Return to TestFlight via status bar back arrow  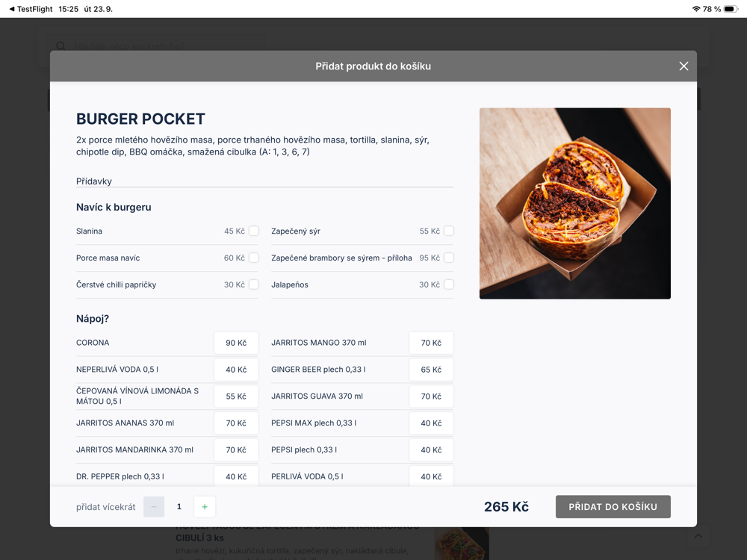click(31, 9)
